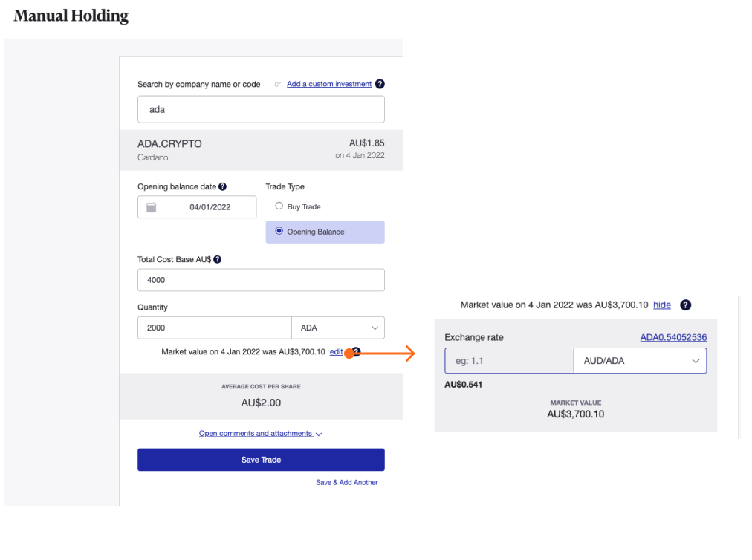Open the ADA quantity unit dropdown
This screenshot has width=752, height=560.
pyautogui.click(x=338, y=328)
